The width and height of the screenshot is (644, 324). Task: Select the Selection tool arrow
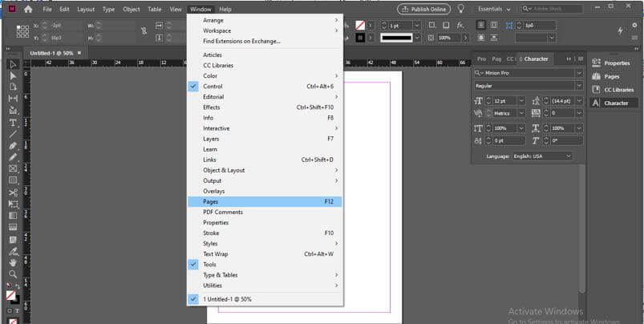(13, 64)
